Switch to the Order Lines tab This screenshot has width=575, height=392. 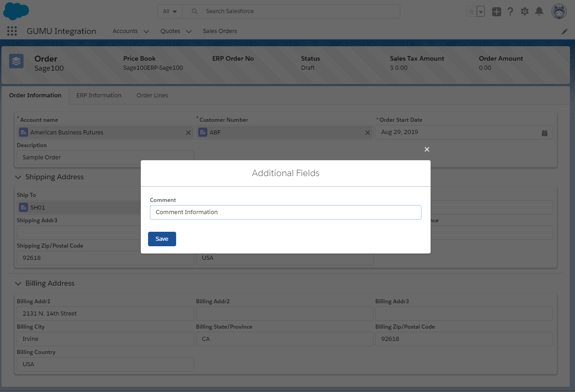point(152,96)
